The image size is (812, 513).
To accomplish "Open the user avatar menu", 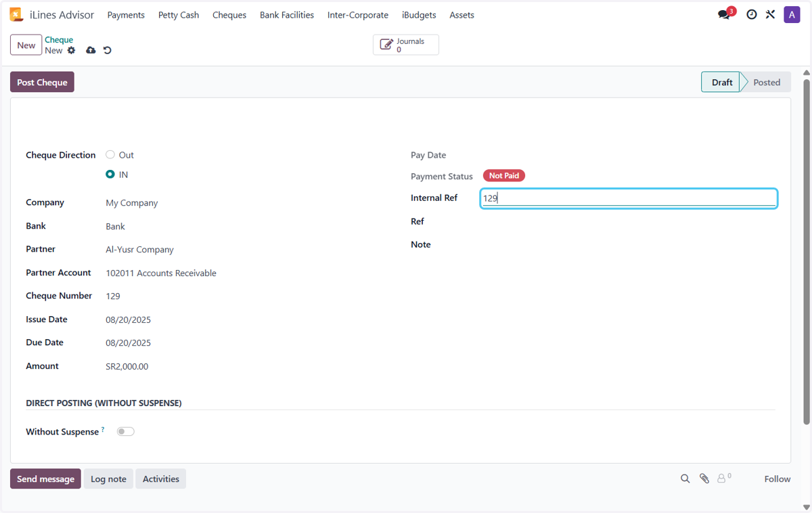I will pos(792,14).
